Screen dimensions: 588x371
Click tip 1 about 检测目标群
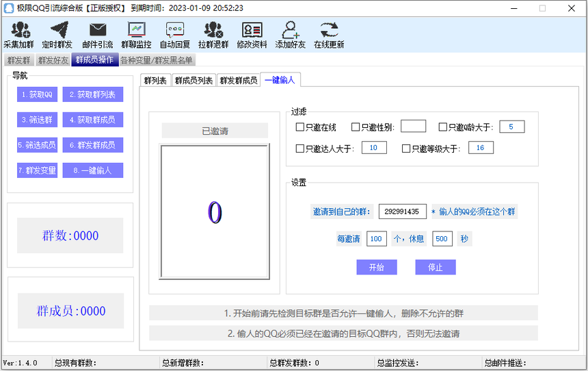(x=343, y=314)
